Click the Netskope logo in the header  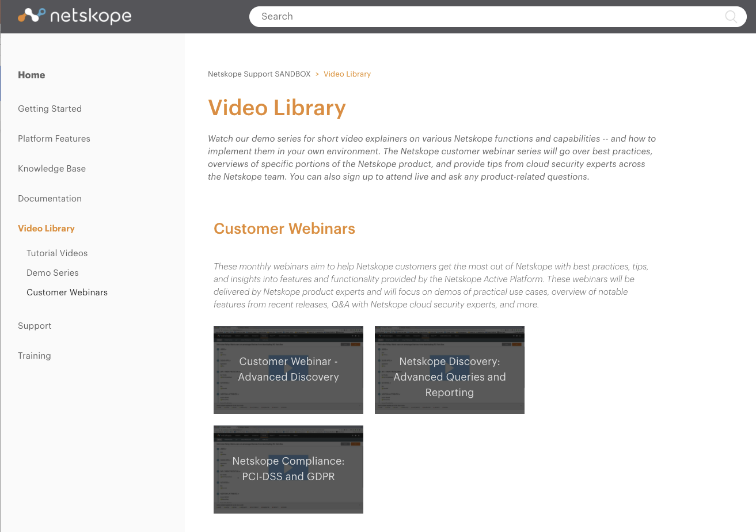click(x=75, y=16)
